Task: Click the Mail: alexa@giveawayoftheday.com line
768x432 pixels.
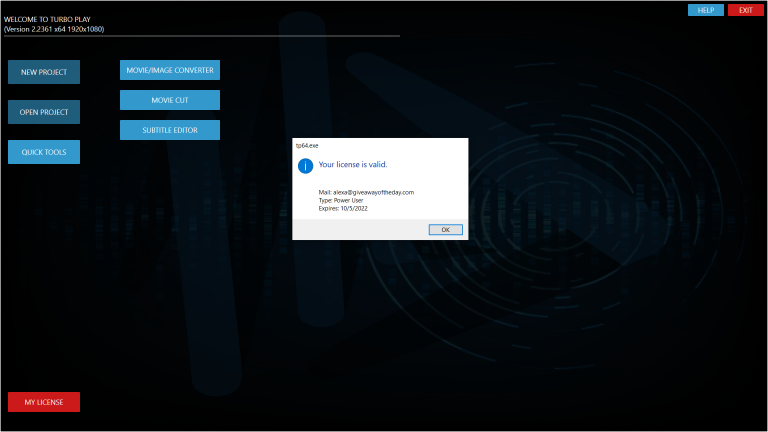Action: [366, 192]
